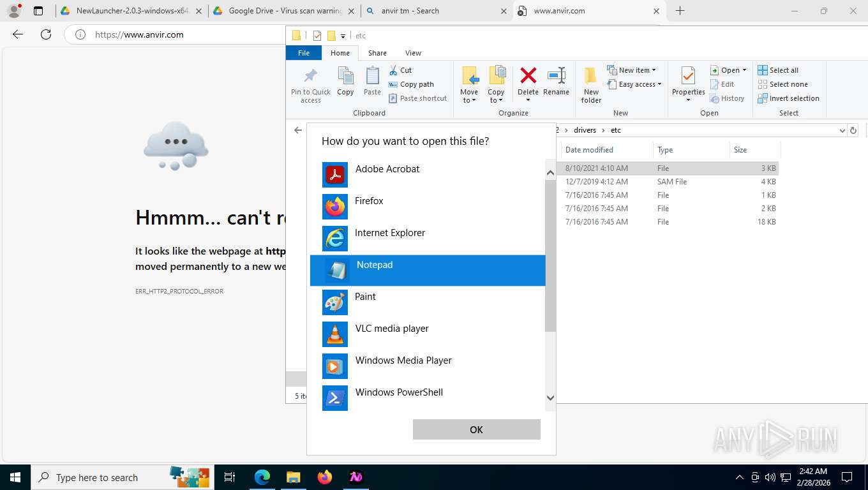This screenshot has height=490, width=868.
Task: Click History in the Open group
Action: 727,98
